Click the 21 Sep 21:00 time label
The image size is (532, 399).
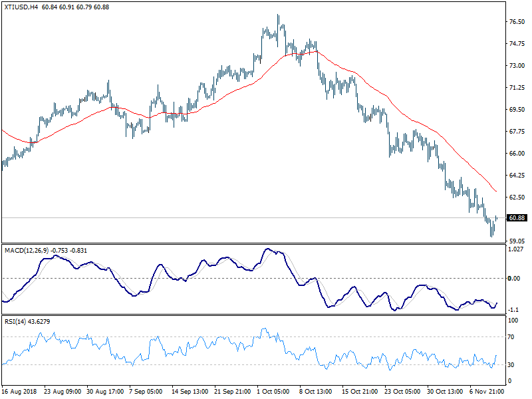click(x=232, y=392)
